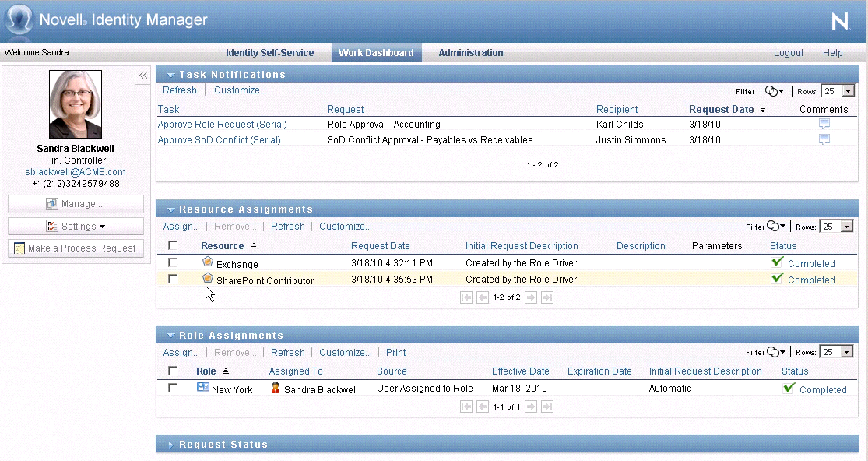Click the sort icon next to Request Date

(x=763, y=110)
